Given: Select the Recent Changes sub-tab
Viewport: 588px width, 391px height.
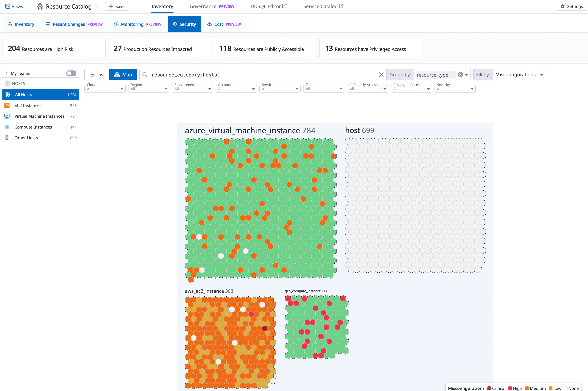Looking at the screenshot, I should coord(74,24).
